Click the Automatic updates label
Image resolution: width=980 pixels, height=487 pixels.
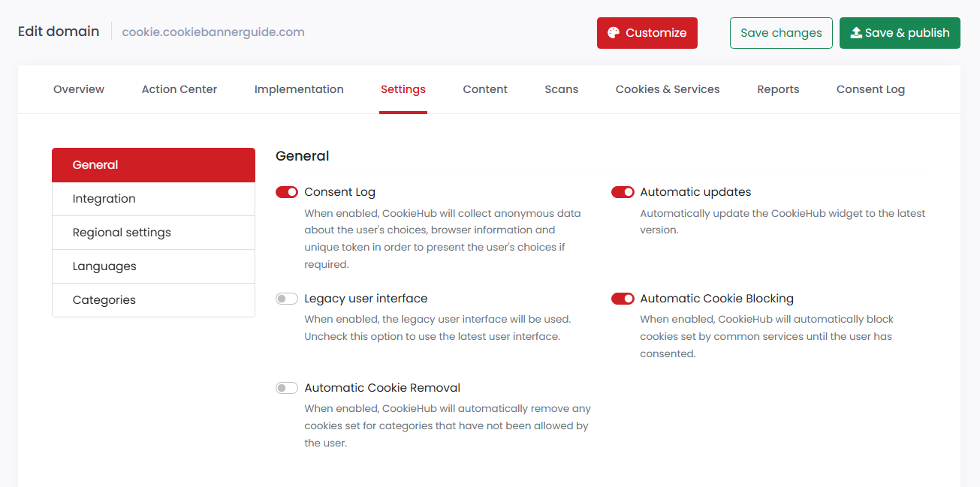pyautogui.click(x=695, y=192)
